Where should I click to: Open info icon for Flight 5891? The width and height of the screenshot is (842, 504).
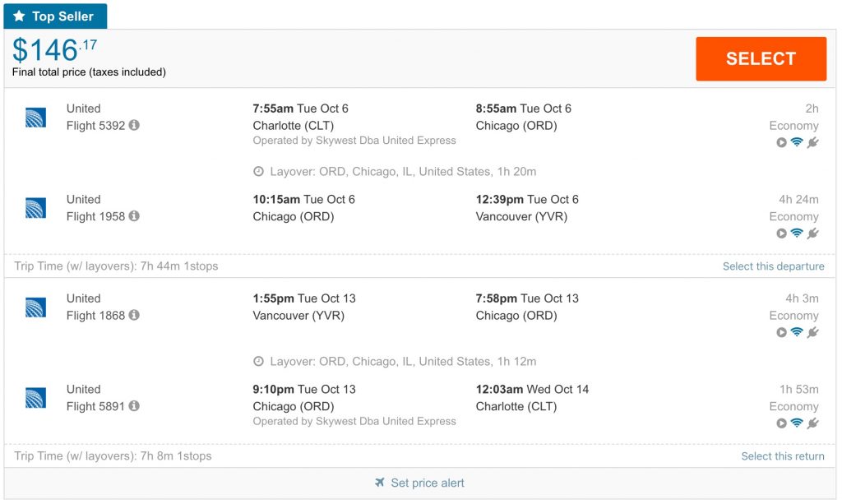coord(134,406)
